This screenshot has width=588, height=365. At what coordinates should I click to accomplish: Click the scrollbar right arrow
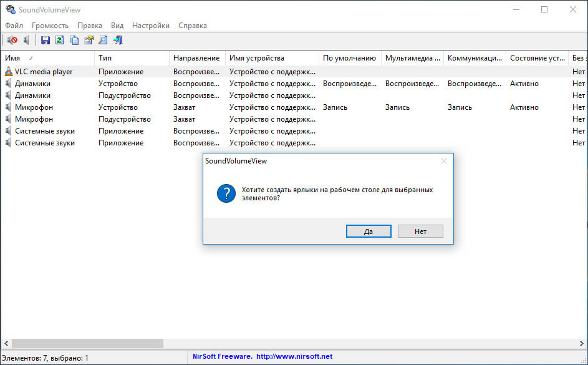[582, 343]
